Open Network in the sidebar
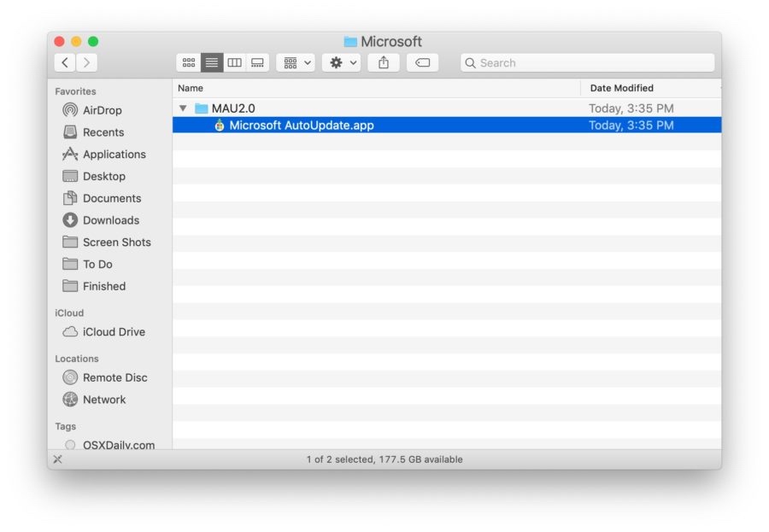Viewport: 769px width, 532px height. point(94,400)
